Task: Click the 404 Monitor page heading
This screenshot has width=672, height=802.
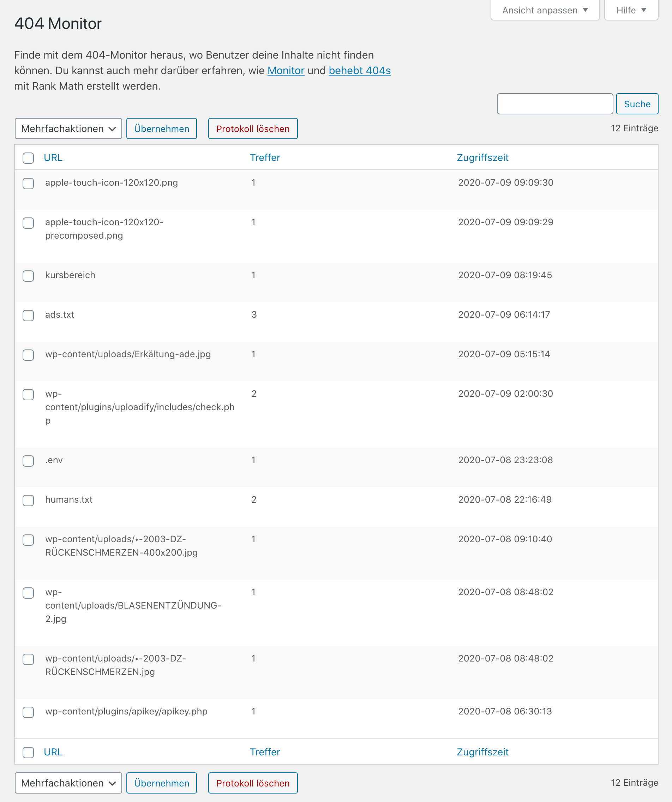Action: [58, 24]
